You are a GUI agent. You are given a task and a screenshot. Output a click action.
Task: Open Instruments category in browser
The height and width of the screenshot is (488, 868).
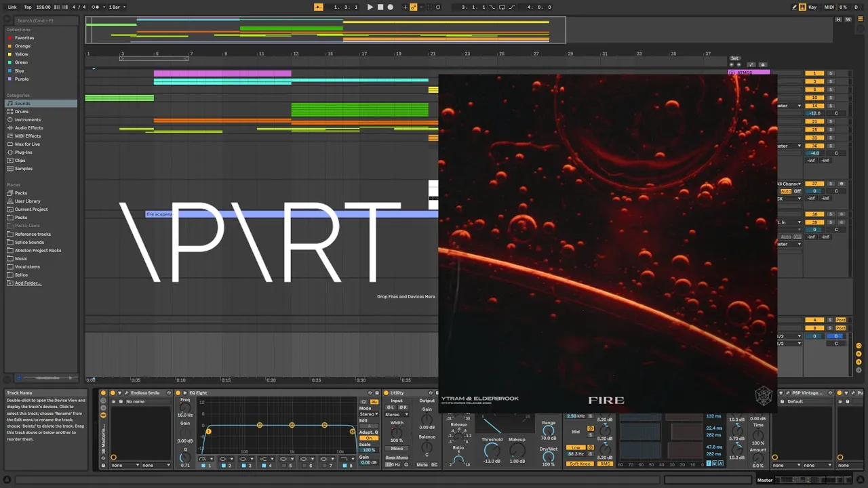point(28,119)
